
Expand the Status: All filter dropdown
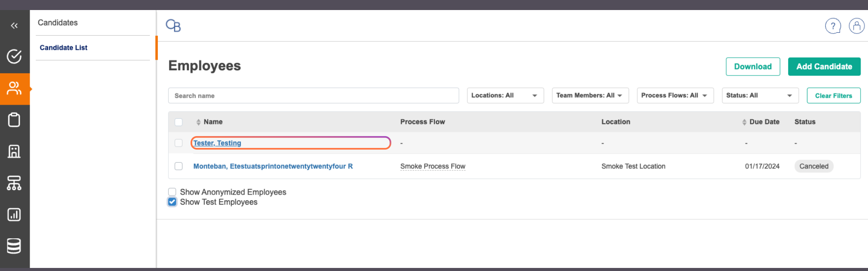(x=759, y=96)
